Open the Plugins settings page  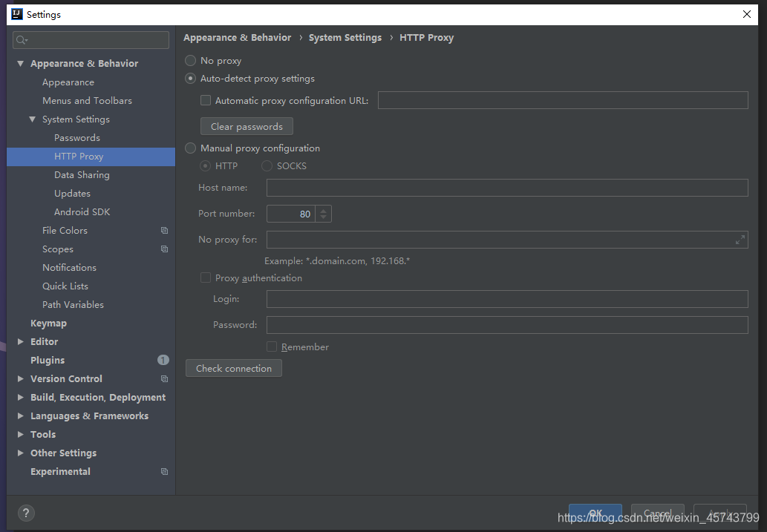coord(48,361)
